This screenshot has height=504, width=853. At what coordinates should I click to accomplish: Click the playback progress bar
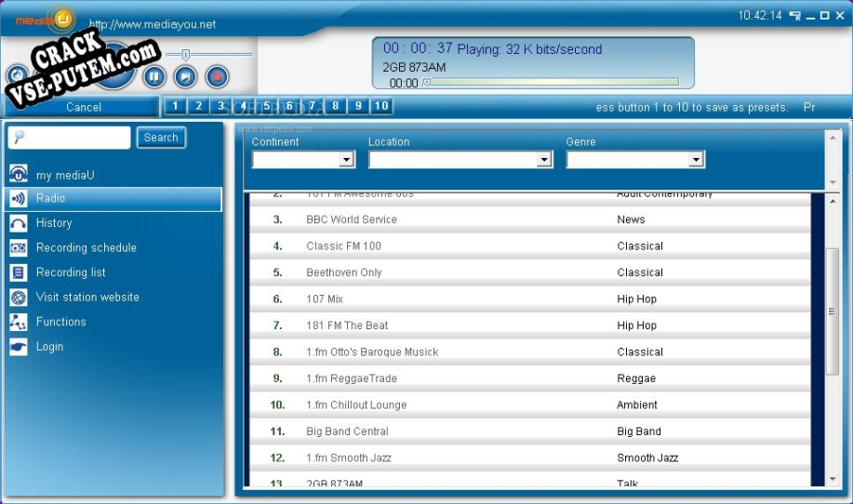pyautogui.click(x=551, y=82)
